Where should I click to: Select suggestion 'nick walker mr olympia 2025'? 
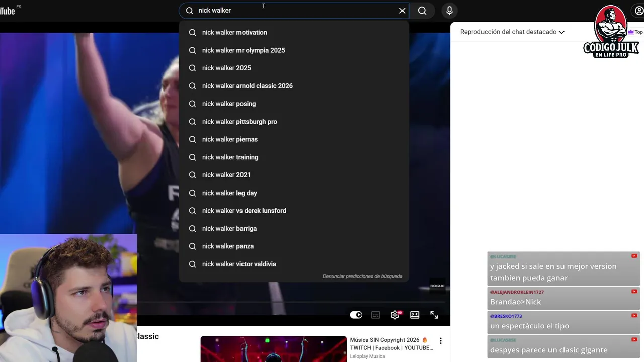(294, 50)
